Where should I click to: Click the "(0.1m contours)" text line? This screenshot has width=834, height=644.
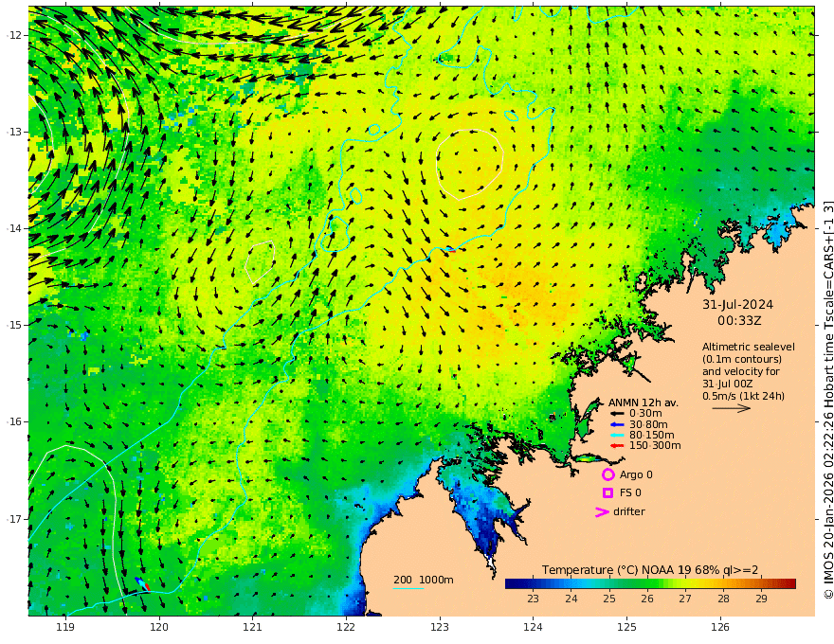[x=742, y=359]
